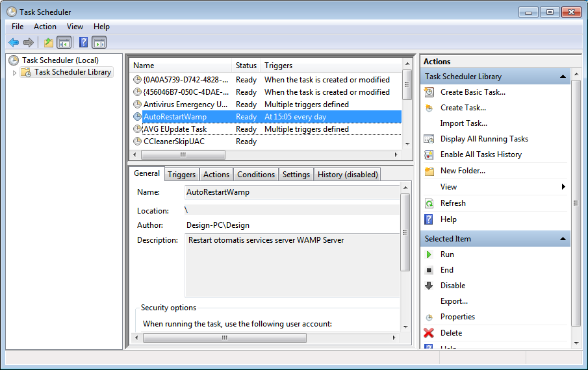Viewport: 588px width, 370px height.
Task: Sort tasks by the Triggers column header
Action: (332, 66)
